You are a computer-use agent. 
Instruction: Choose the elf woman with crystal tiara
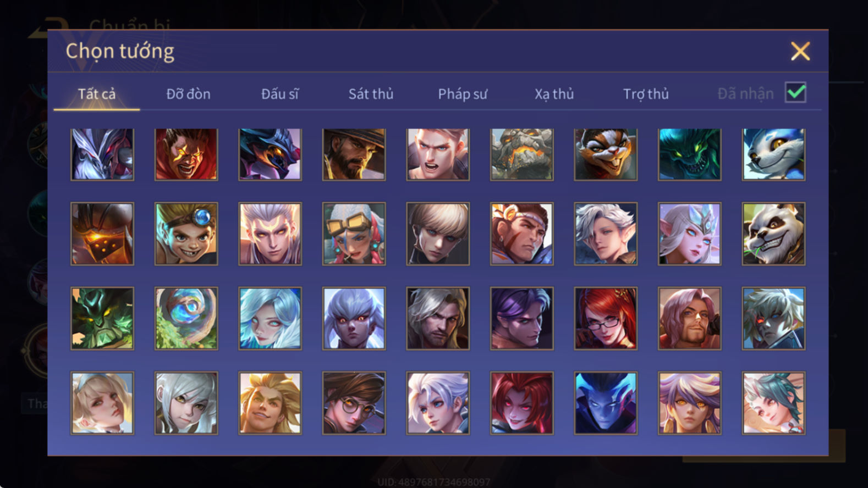click(x=690, y=234)
